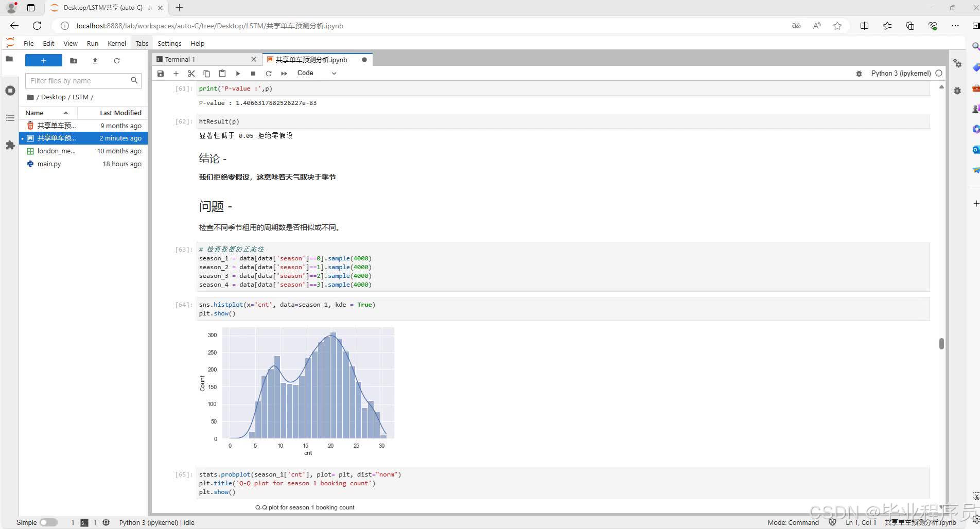
Task: Run the selected cell
Action: (238, 74)
